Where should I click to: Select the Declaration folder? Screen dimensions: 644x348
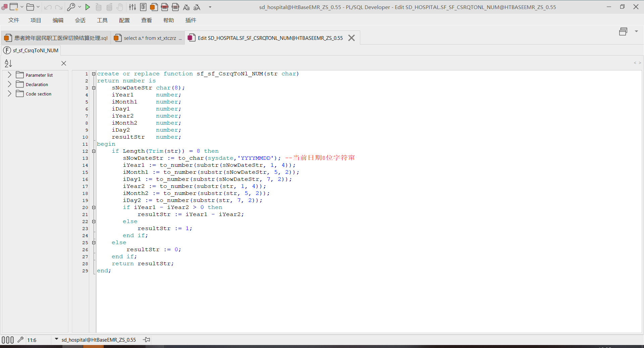coord(32,84)
